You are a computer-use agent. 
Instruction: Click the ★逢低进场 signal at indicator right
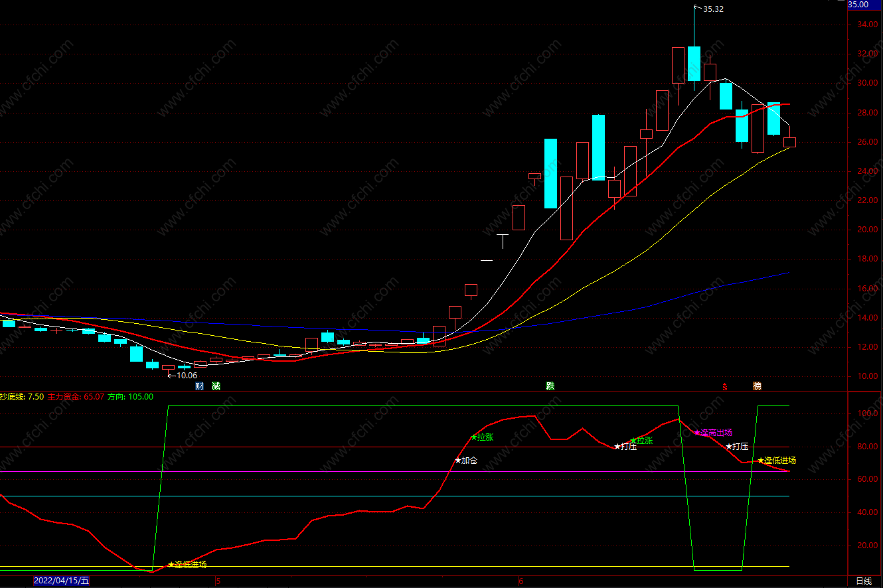[777, 461]
